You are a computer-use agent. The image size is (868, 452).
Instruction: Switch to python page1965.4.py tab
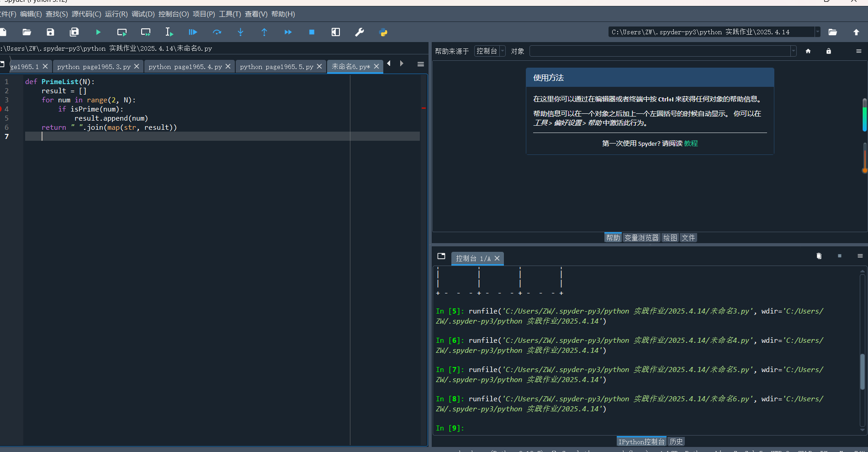tap(185, 67)
